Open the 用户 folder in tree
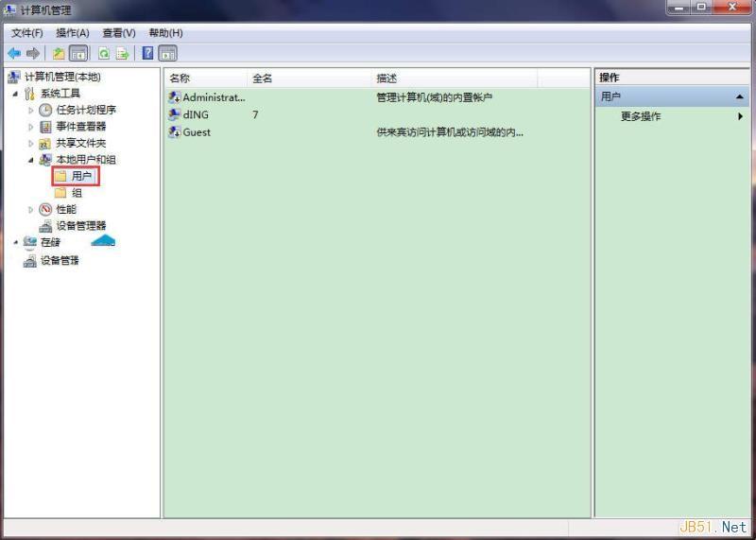 coord(76,176)
